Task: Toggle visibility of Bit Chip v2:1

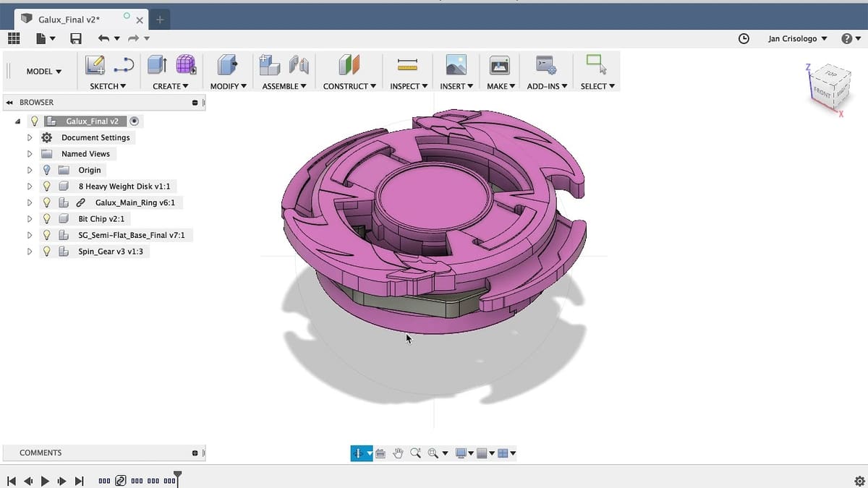Action: [x=47, y=219]
